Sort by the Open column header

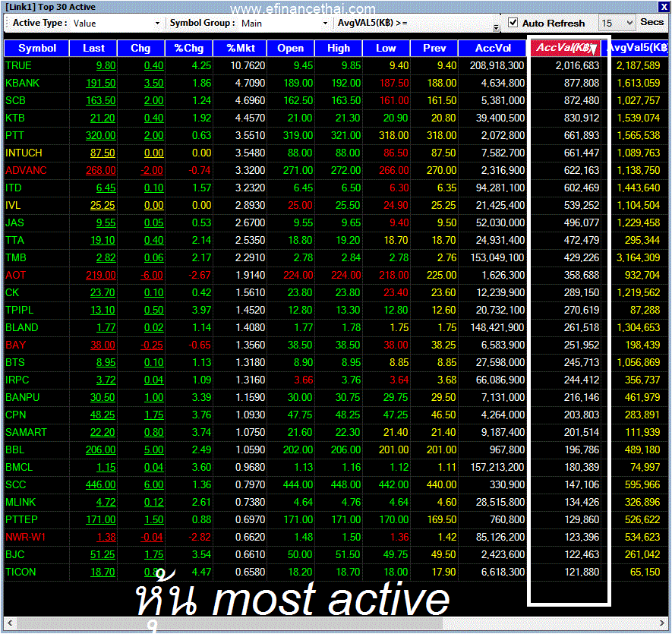[291, 48]
